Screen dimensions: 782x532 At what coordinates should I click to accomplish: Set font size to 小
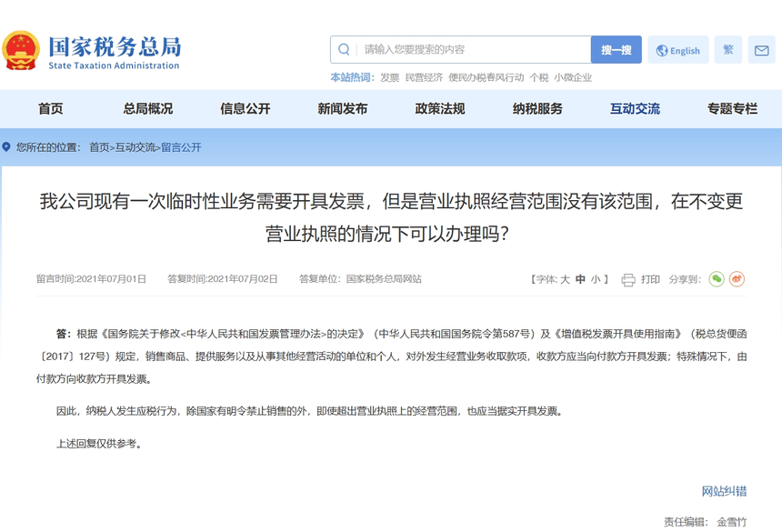point(596,279)
